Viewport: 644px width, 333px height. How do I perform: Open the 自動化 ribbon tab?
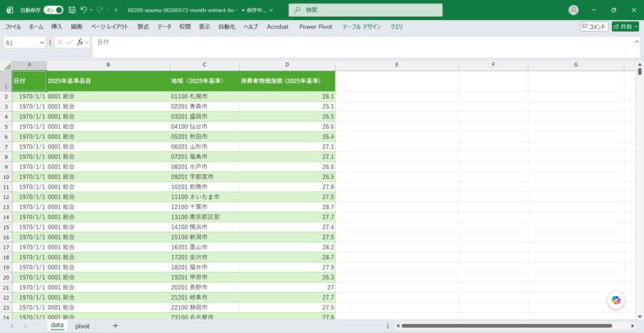pyautogui.click(x=227, y=26)
